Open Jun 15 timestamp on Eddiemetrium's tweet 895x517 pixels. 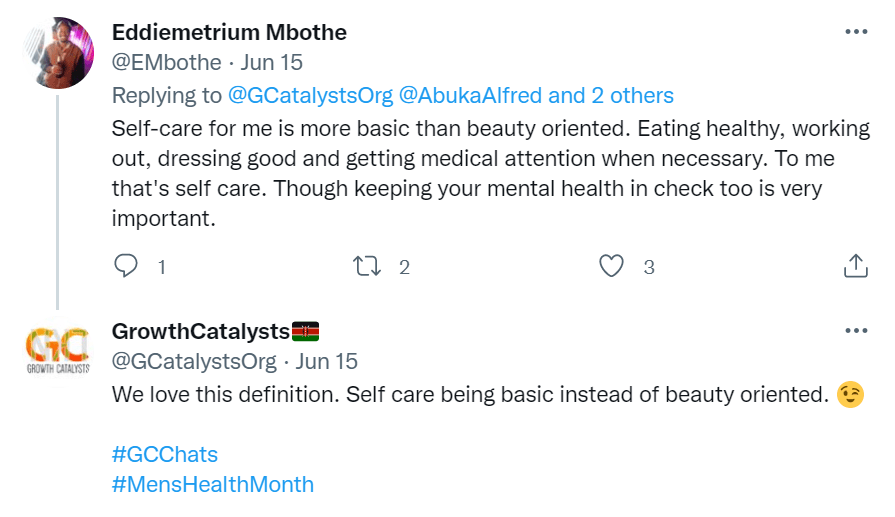272,63
